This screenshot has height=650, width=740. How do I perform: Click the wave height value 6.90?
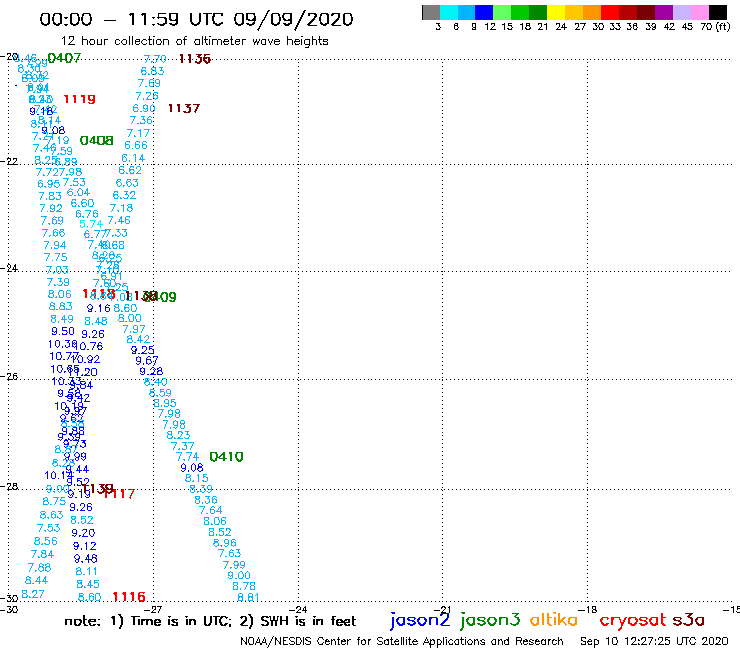[144, 109]
